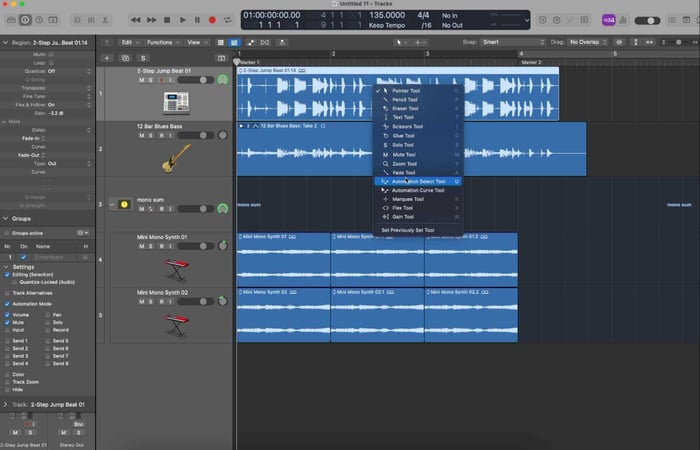
Task: Open the List Editors icon in the toolbar
Action: [x=672, y=20]
